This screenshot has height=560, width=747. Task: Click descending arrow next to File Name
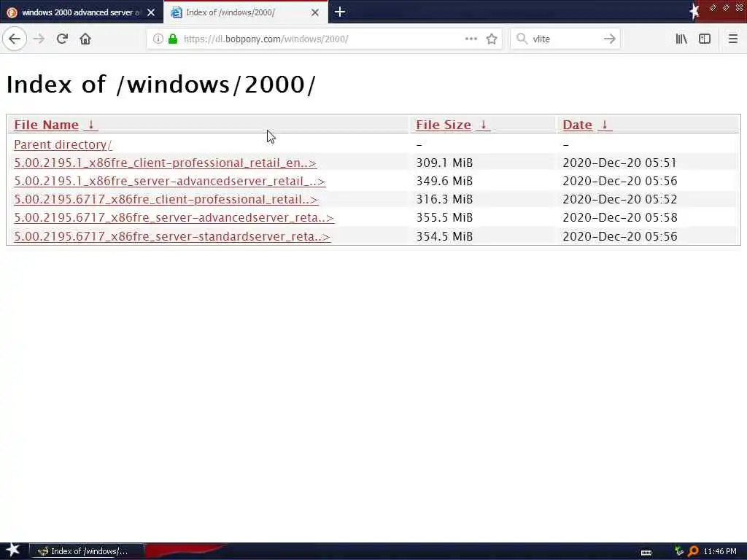pos(91,125)
